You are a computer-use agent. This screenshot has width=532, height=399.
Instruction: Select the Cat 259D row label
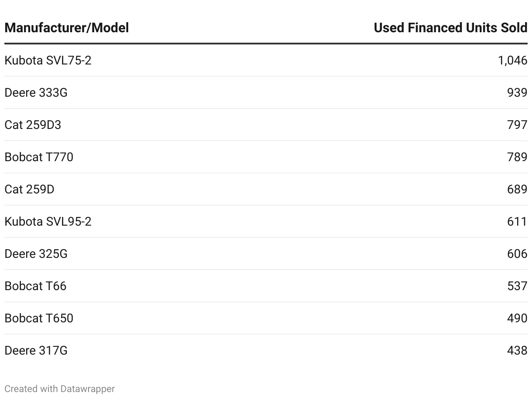point(29,189)
